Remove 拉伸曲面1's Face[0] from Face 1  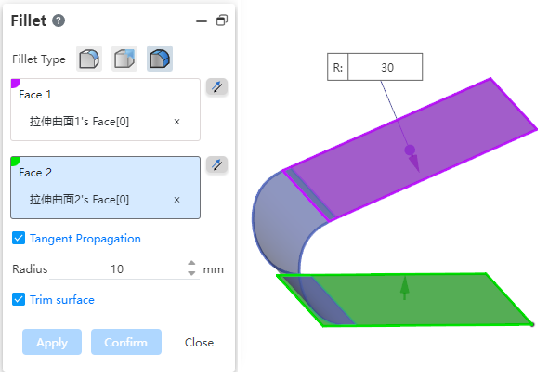pyautogui.click(x=176, y=122)
